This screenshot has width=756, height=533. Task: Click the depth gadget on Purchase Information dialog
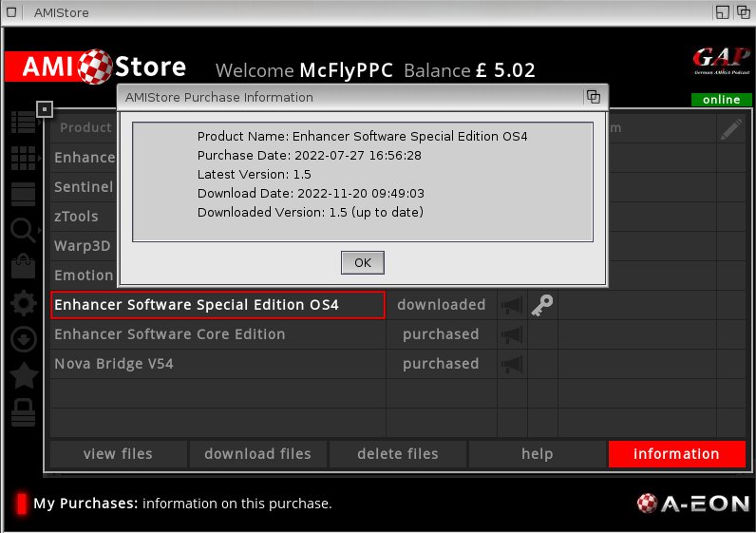click(x=594, y=97)
